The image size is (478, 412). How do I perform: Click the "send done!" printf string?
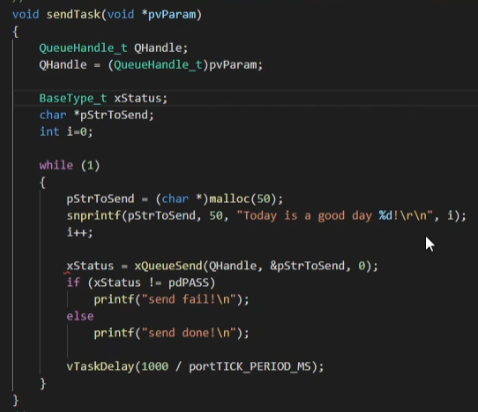pos(189,333)
